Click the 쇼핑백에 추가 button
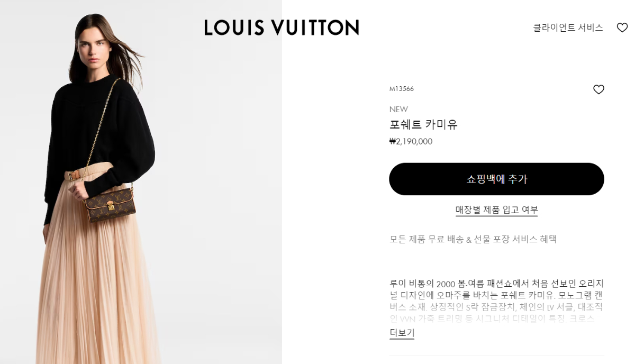The width and height of the screenshot is (635, 364). click(496, 179)
